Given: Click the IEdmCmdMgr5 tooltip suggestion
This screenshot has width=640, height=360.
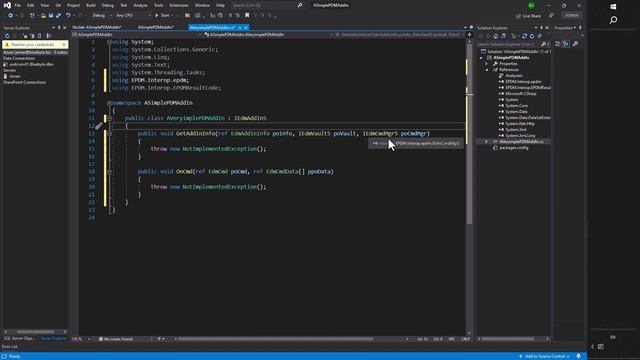Looking at the screenshot, I should click(x=416, y=143).
